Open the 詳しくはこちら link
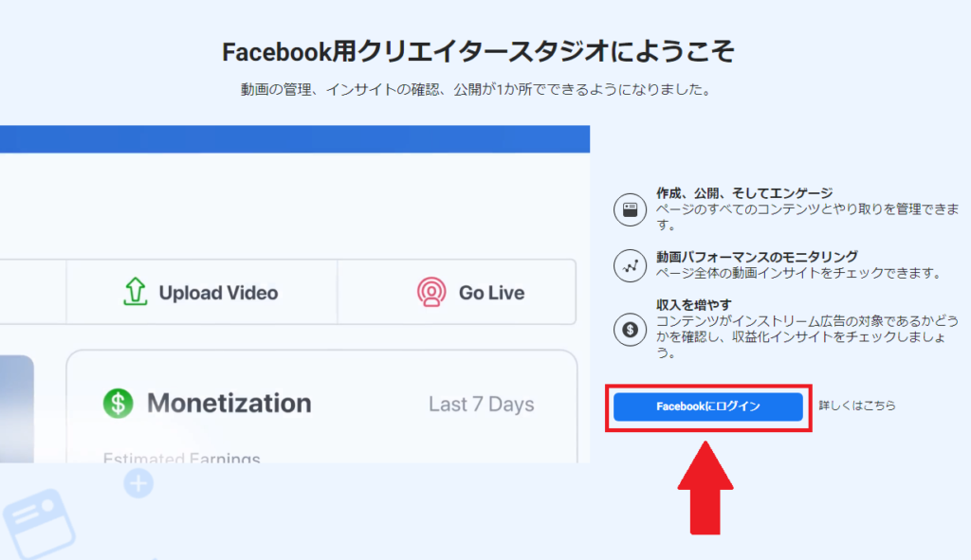 [x=857, y=406]
